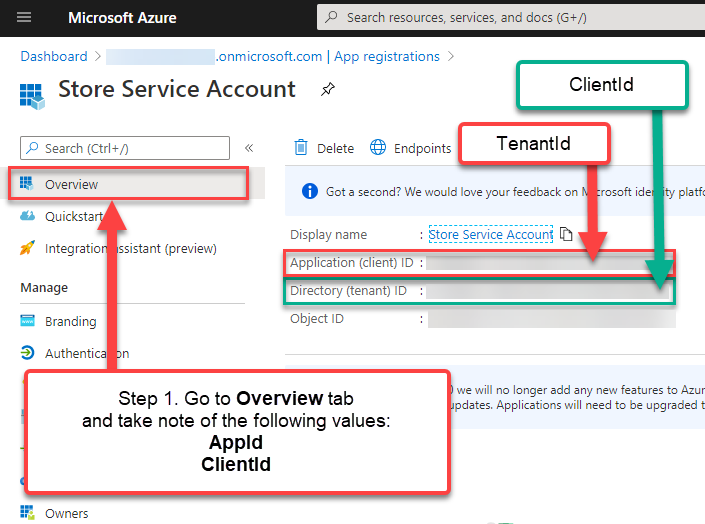The image size is (705, 524).
Task: Click the Branding icon
Action: point(27,321)
